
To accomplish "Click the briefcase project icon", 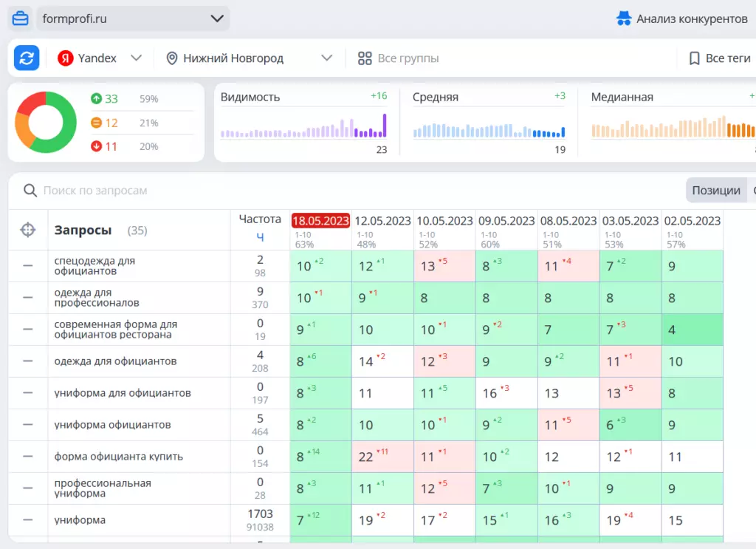I will click(20, 18).
